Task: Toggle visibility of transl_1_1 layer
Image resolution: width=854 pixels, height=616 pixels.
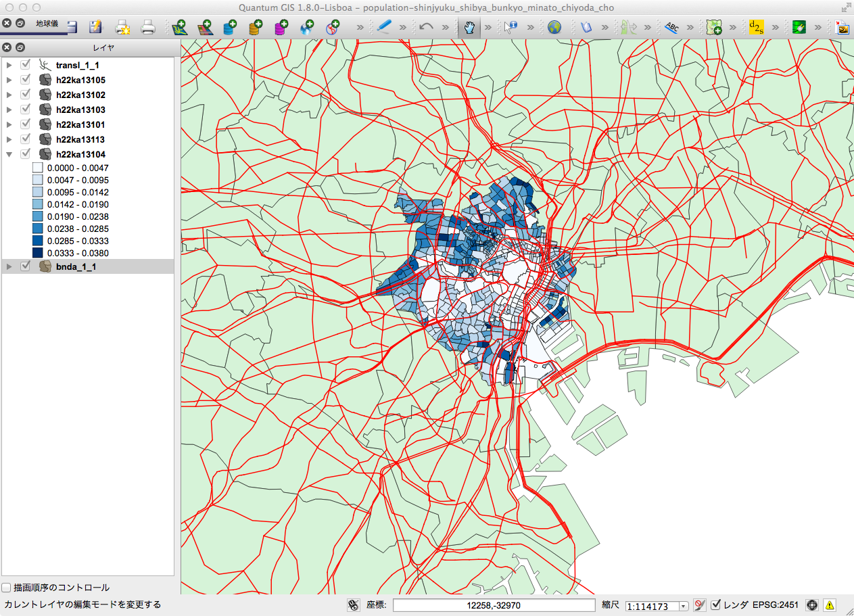Action: point(26,65)
